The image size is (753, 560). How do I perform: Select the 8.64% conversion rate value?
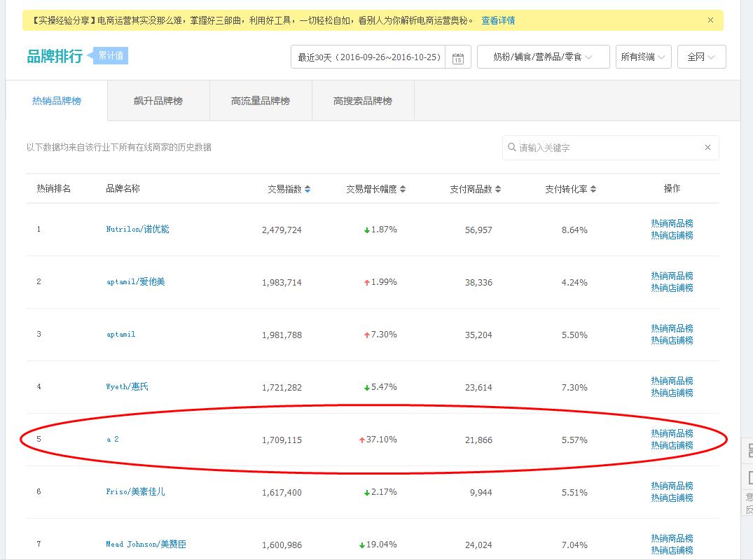pos(574,230)
